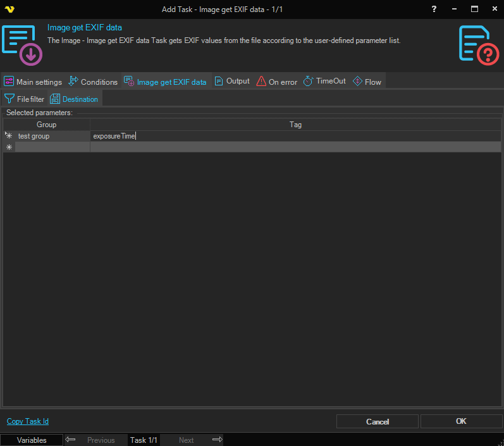Go to the On error tab
This screenshot has height=446, width=504.
(276, 82)
